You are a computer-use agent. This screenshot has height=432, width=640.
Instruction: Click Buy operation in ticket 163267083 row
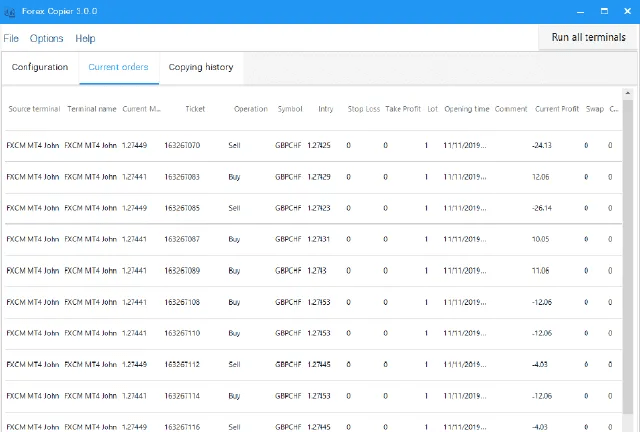(234, 177)
